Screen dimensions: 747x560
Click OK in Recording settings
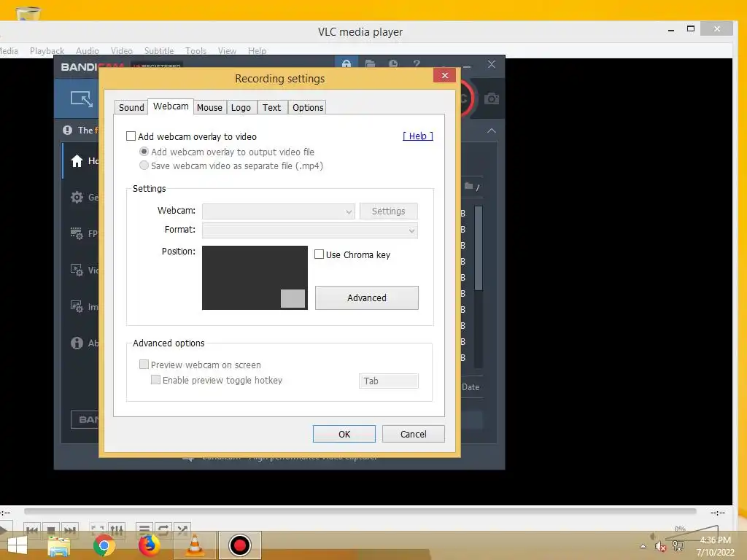tap(344, 434)
